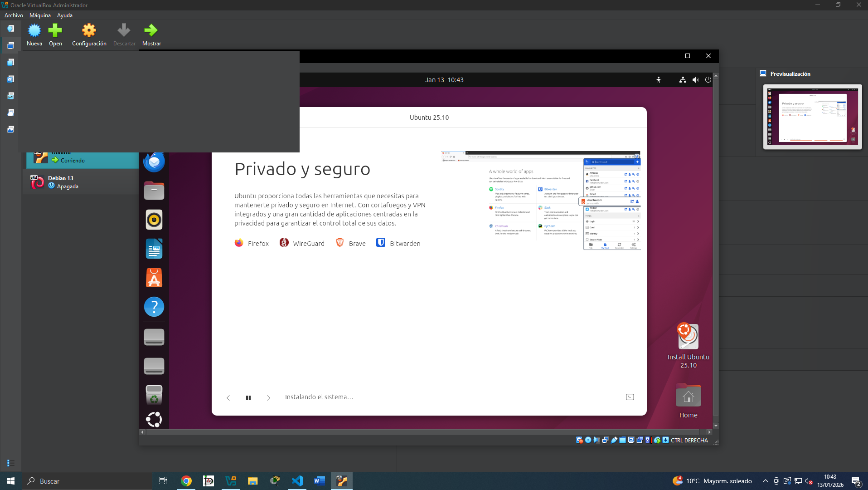Click the keyboard capture arrow status icon
Viewport: 868px width, 490px height.
pyautogui.click(x=665, y=440)
